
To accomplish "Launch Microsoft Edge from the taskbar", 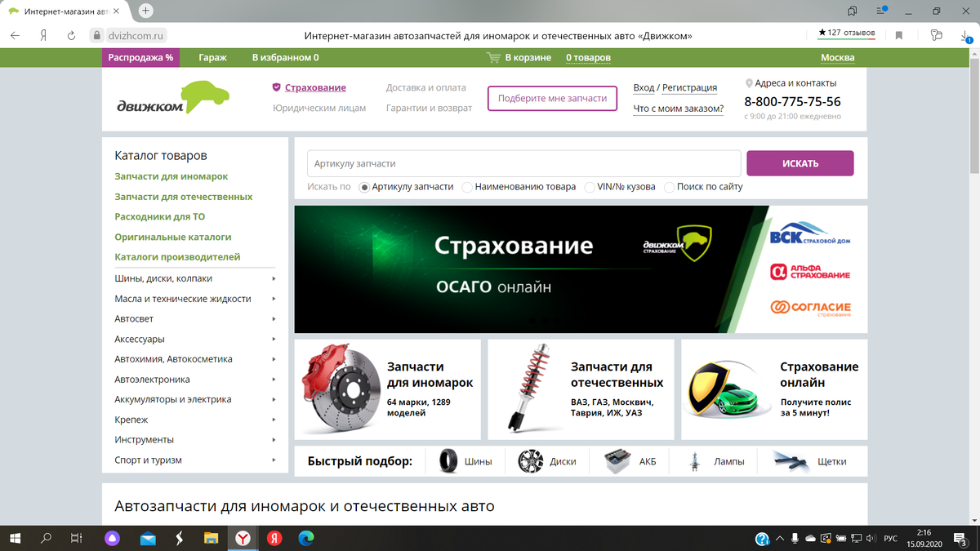I will tap(306, 539).
